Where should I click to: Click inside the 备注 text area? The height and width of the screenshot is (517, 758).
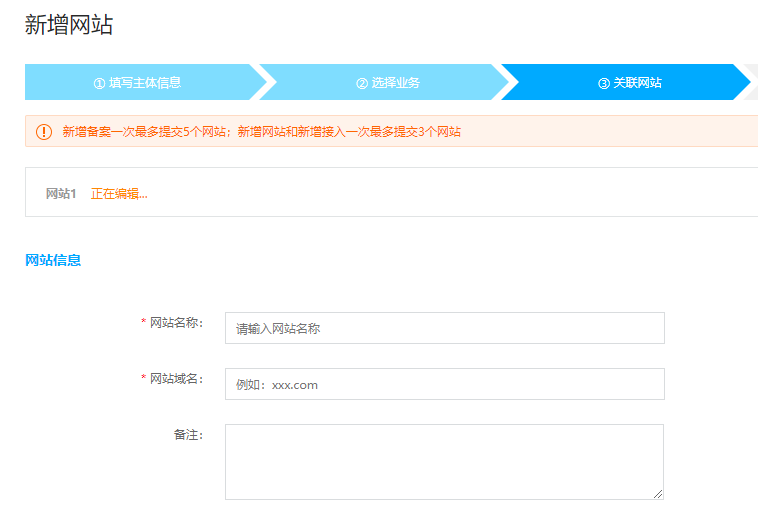click(x=444, y=461)
